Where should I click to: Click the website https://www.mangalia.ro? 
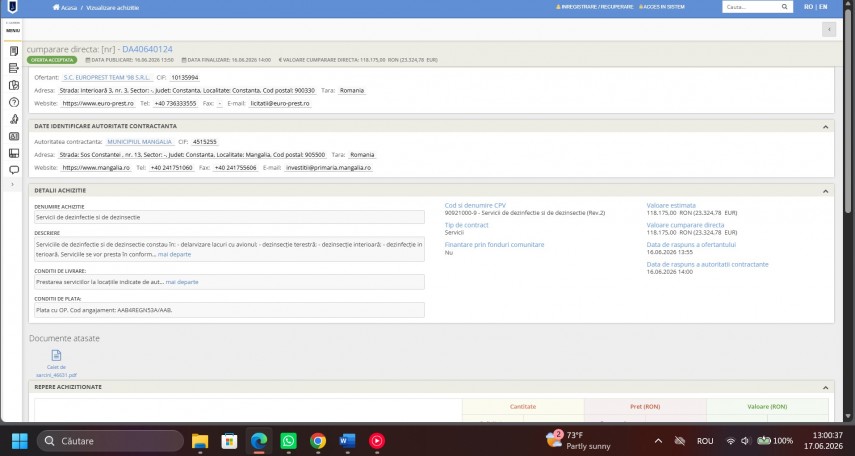click(x=96, y=168)
